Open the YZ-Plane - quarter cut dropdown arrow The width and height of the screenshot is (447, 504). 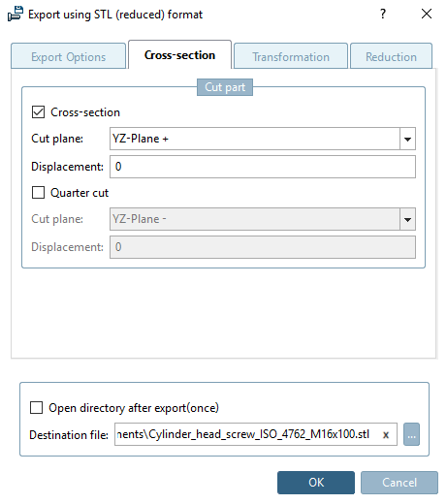(407, 219)
